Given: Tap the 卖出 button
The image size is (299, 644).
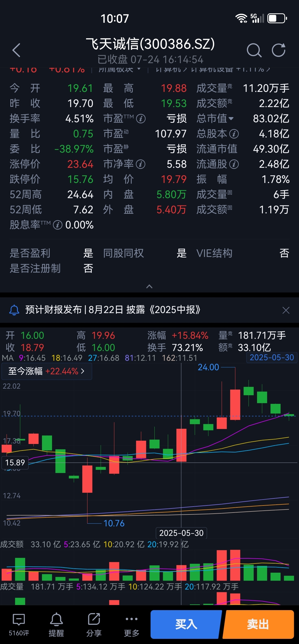Looking at the screenshot, I should click(x=258, y=624).
